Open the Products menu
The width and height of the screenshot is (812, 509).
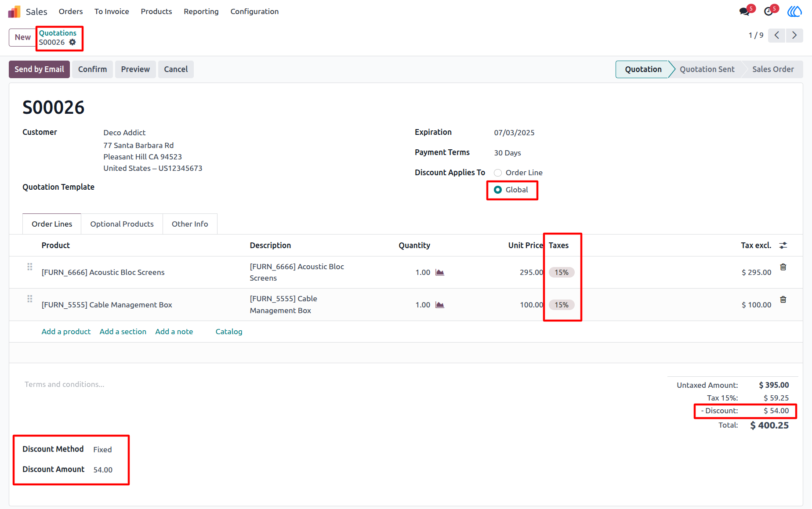(x=156, y=11)
